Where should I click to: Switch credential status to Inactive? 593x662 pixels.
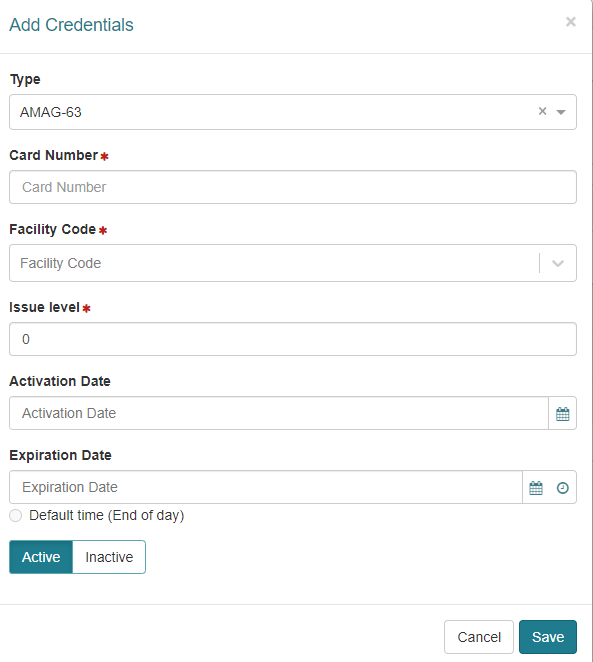pyautogui.click(x=109, y=557)
